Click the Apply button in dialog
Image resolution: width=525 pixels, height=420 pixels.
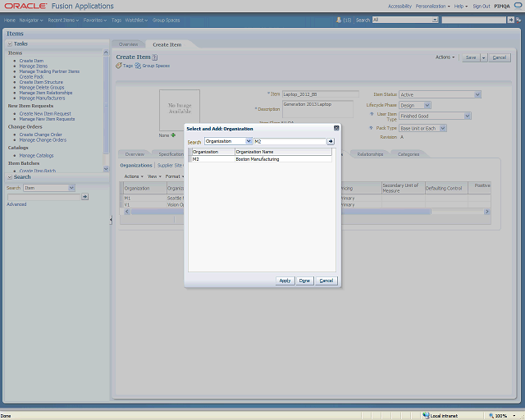285,281
